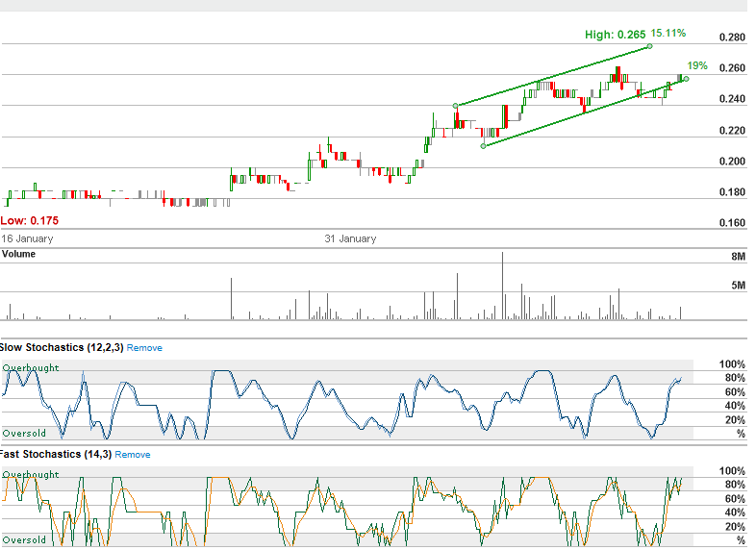756x550 pixels.
Task: Click Slow Stochastics 'Overbought' label
Action: pos(31,368)
